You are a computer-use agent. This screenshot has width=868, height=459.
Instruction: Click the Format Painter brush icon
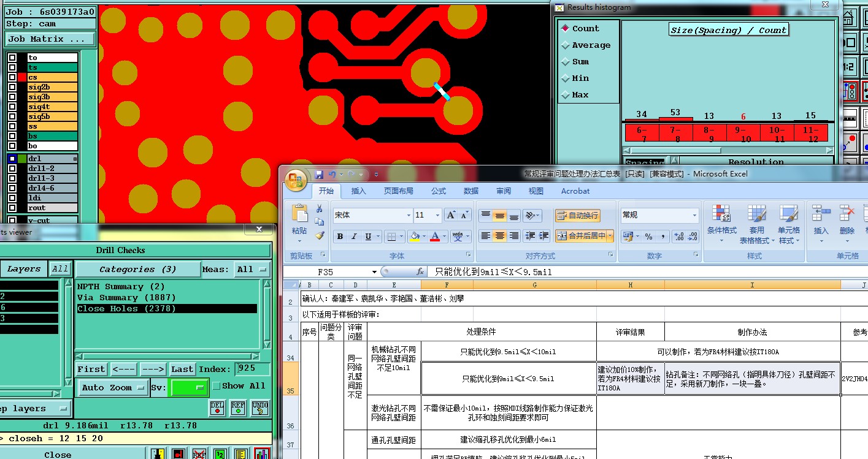pyautogui.click(x=319, y=236)
